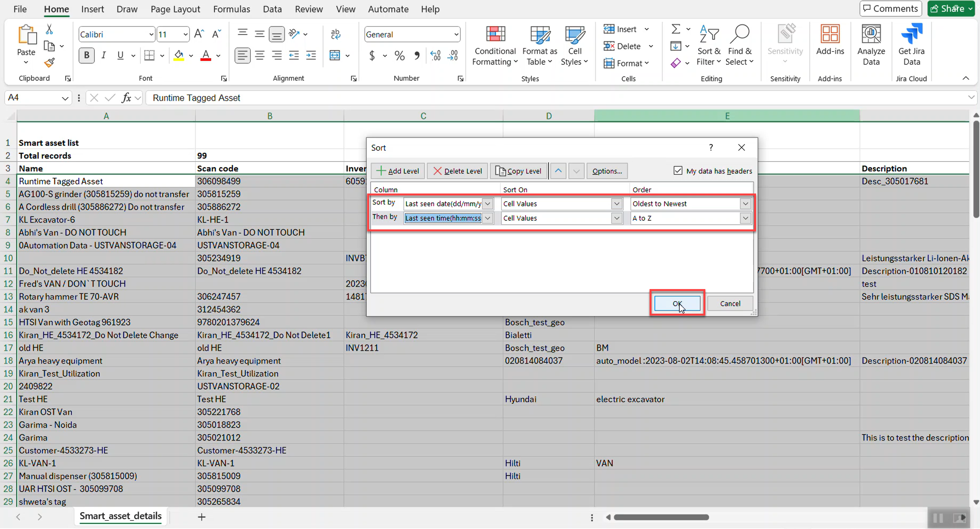Image resolution: width=980 pixels, height=529 pixels.
Task: Switch to the Data ribbon tab
Action: click(x=272, y=9)
